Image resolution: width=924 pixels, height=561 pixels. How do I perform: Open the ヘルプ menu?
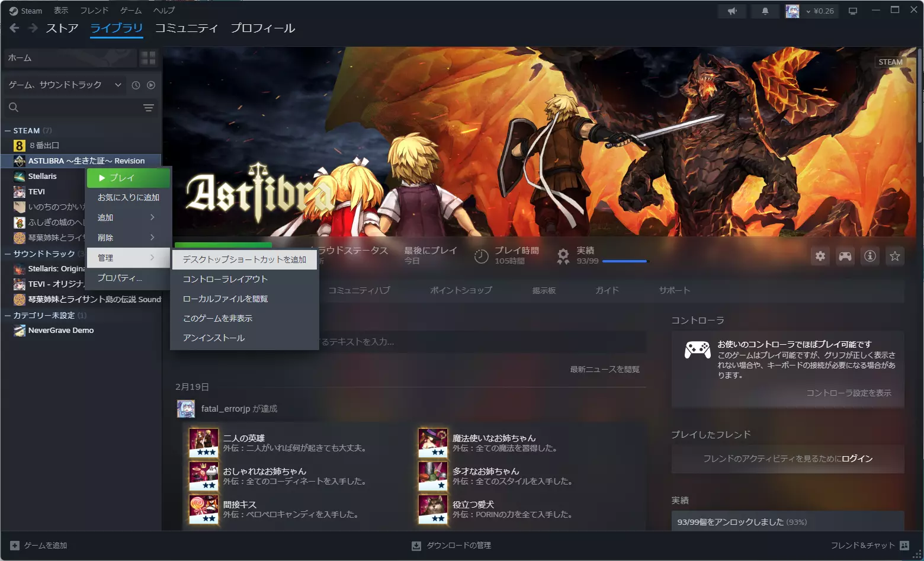164,11
